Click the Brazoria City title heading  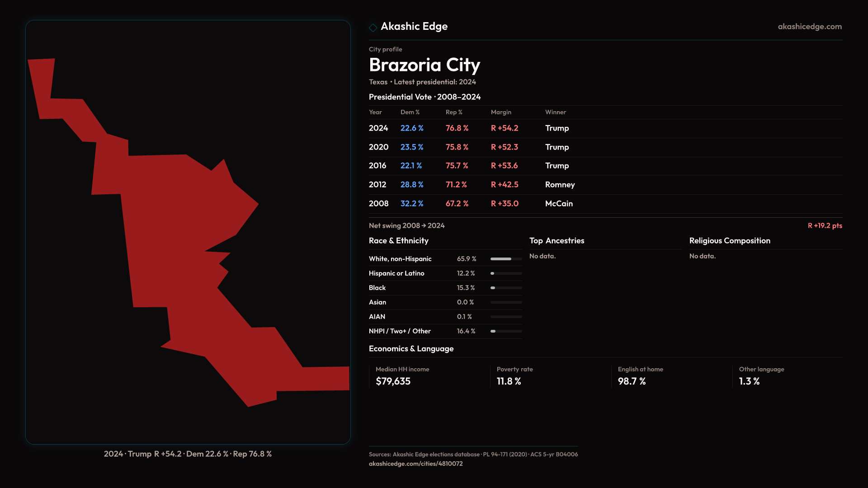click(x=424, y=65)
